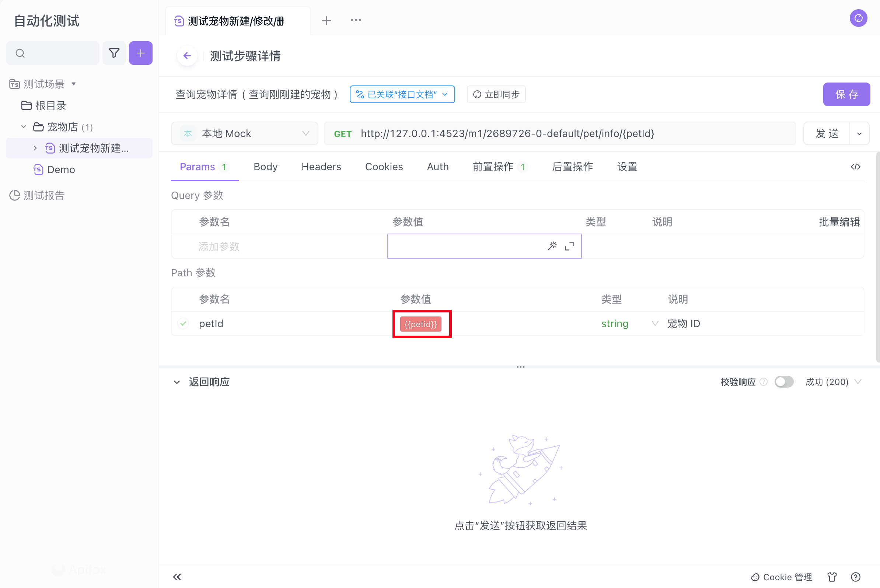Click the filter funnel icon in sidebar
Viewport: 880px width, 588px height.
[114, 53]
